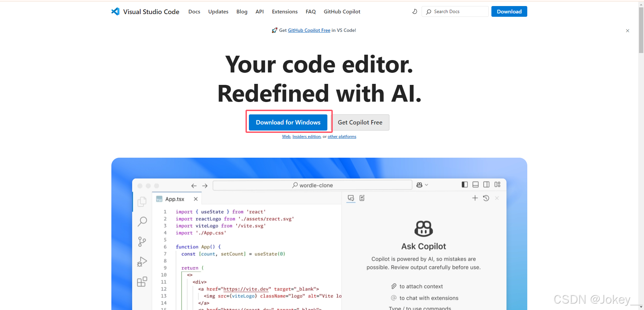Image resolution: width=644 pixels, height=310 pixels.
Task: Click the Get Copilot Free button
Action: [360, 122]
